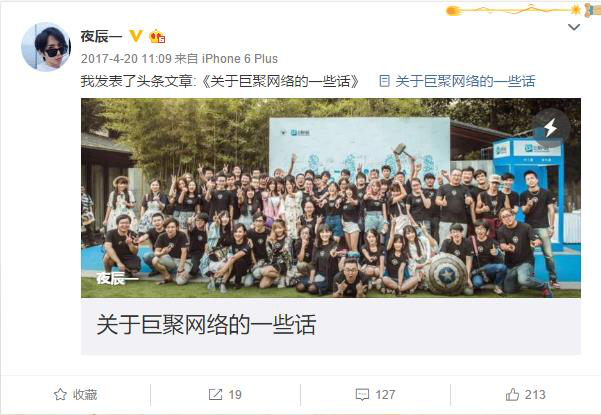
Task: Open the post timestamp 2017-4-20 11:09
Action: pos(126,59)
